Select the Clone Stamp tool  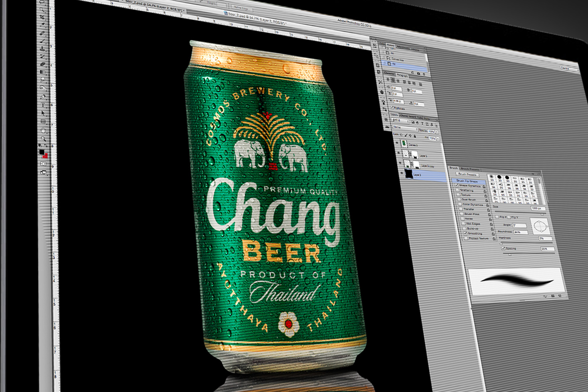pyautogui.click(x=42, y=48)
